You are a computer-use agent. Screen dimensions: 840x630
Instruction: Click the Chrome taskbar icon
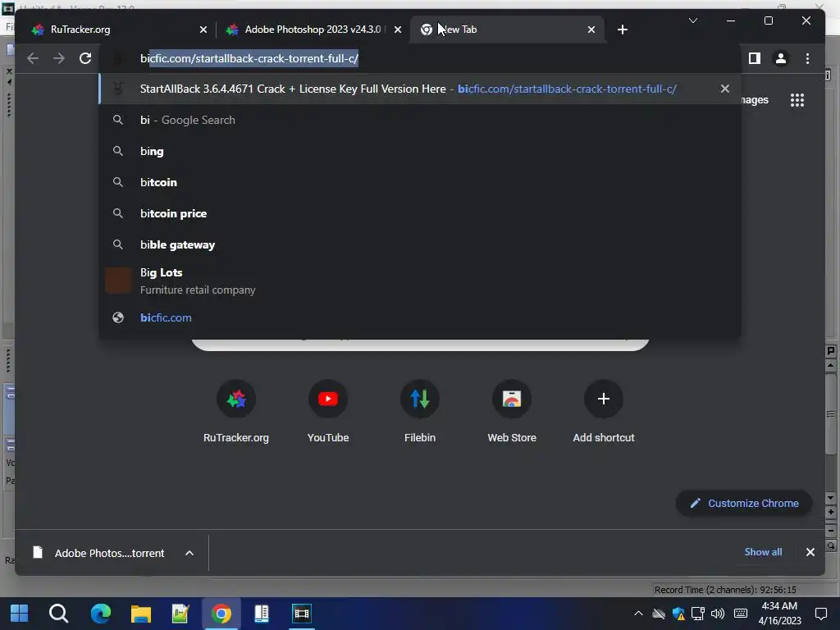(221, 614)
